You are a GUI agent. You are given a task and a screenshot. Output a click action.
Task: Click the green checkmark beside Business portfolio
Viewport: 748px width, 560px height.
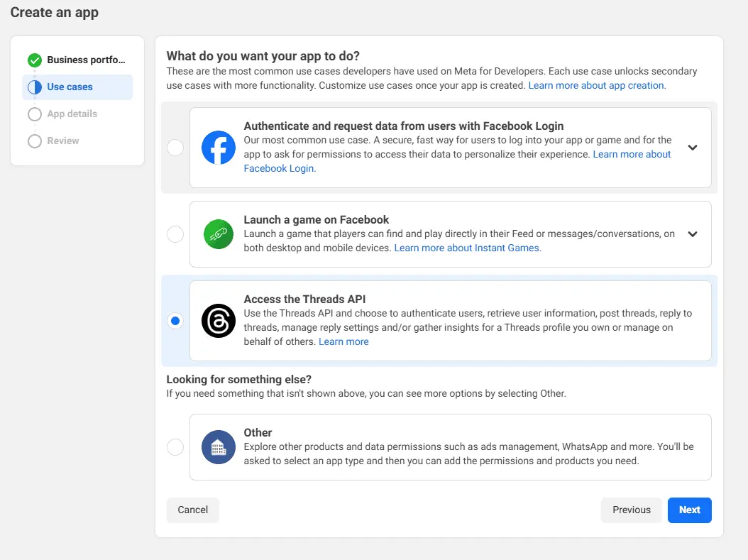(x=34, y=60)
